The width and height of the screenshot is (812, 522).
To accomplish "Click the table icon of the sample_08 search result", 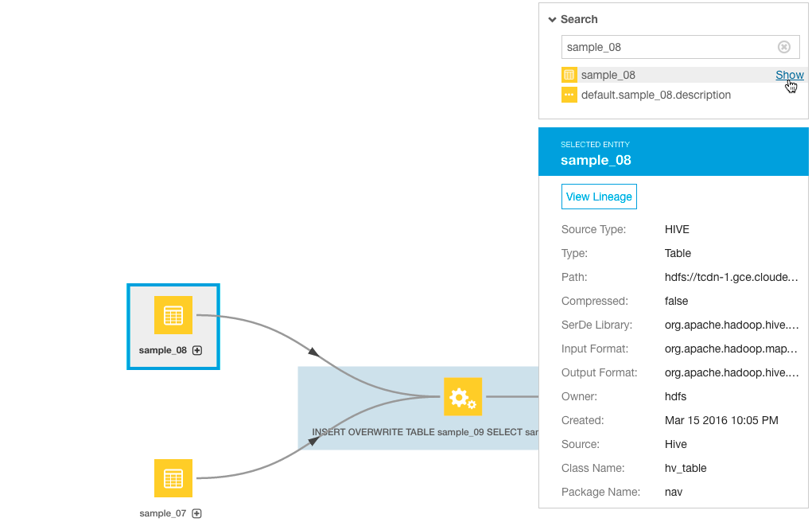I will [569, 75].
